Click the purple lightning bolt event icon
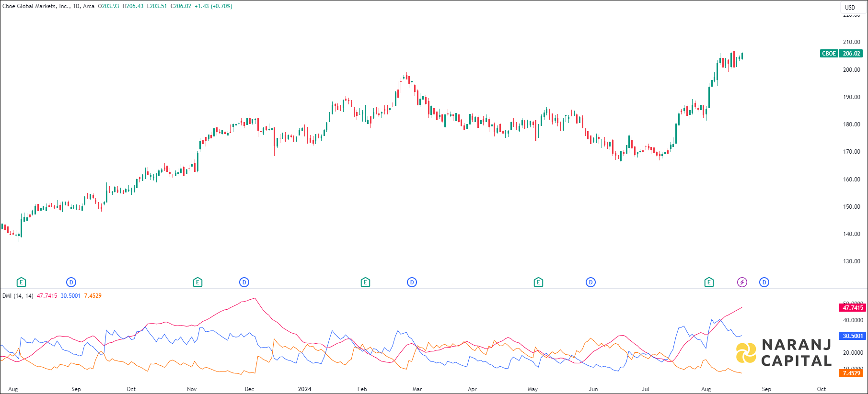 click(742, 282)
